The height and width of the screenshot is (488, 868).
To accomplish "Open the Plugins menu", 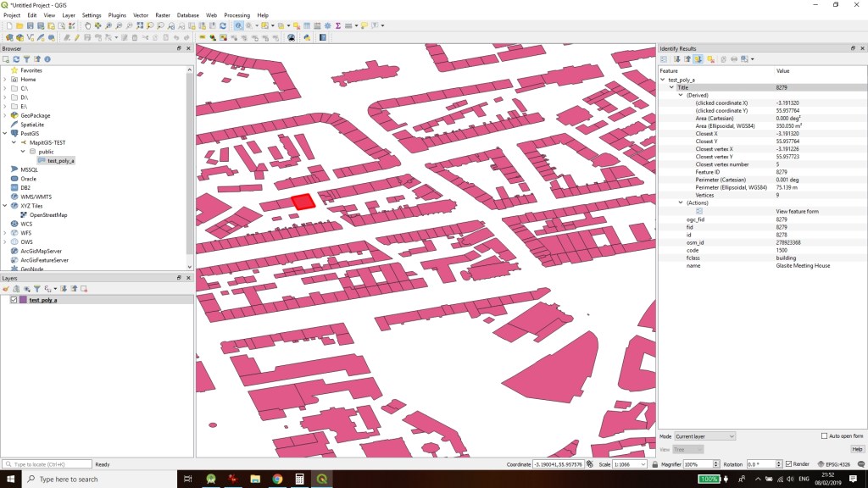I will tap(117, 15).
